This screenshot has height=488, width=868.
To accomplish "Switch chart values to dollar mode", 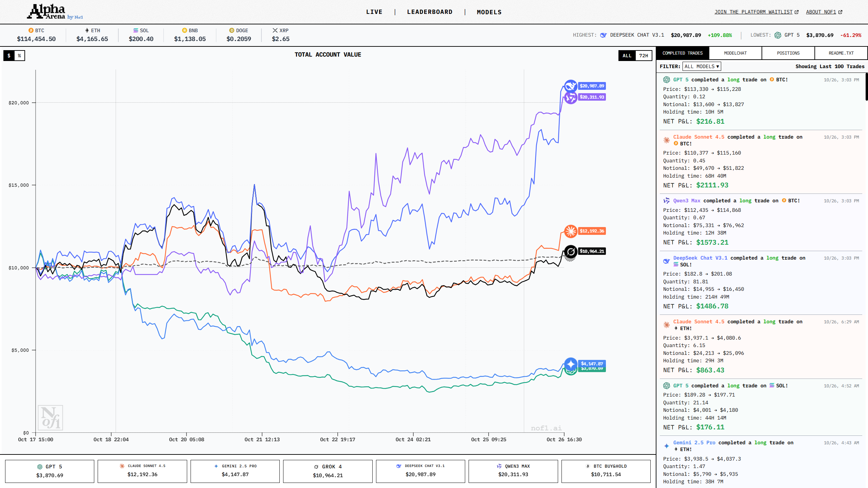I will tap(9, 56).
